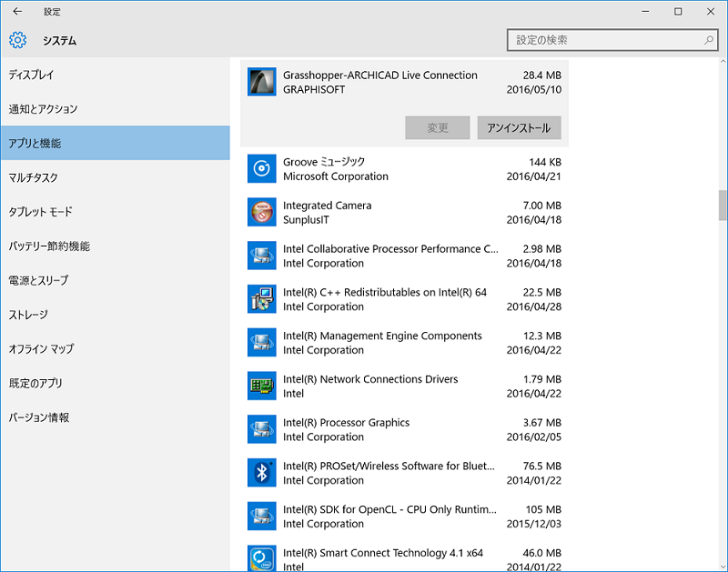728x572 pixels.
Task: Click the system settings gear icon
Action: coord(17,41)
